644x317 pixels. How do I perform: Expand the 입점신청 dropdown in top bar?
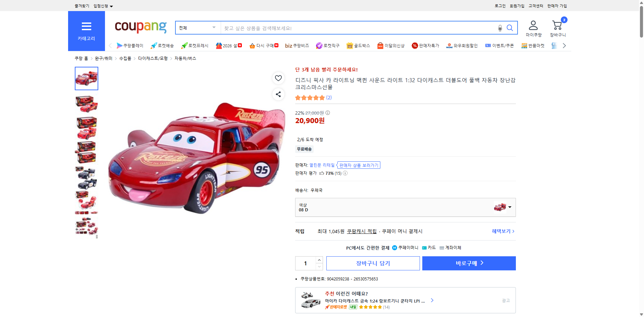pos(102,6)
